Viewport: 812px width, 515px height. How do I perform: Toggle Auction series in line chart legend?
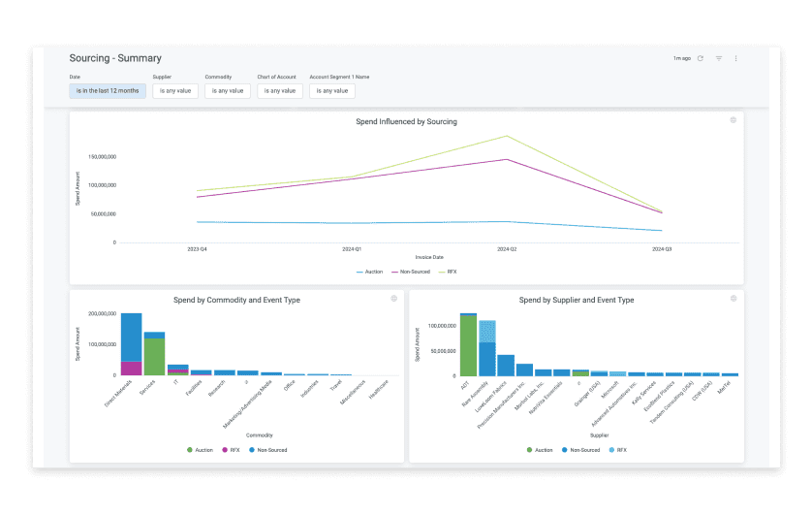click(x=370, y=272)
